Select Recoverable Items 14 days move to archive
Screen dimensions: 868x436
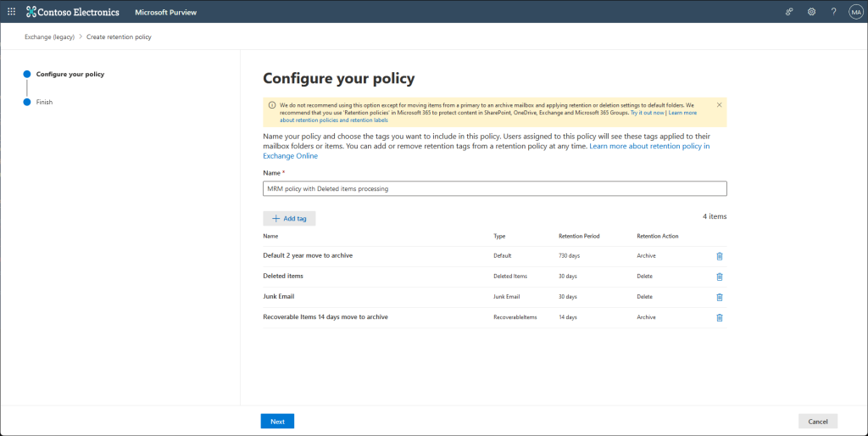tap(325, 317)
